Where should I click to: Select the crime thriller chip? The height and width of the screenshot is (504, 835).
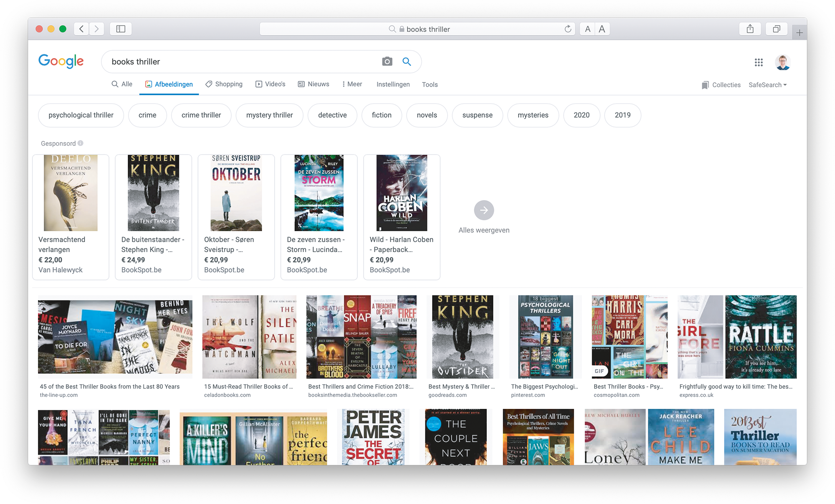201,115
